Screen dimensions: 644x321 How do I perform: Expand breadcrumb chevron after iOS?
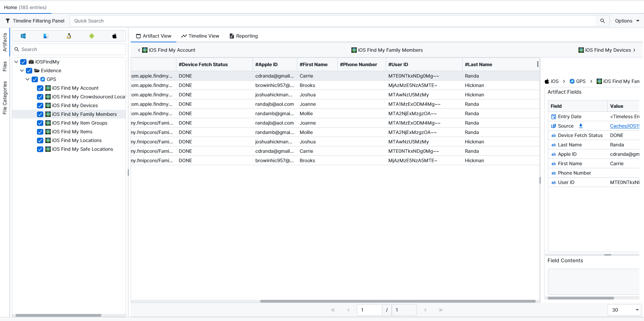coord(564,81)
